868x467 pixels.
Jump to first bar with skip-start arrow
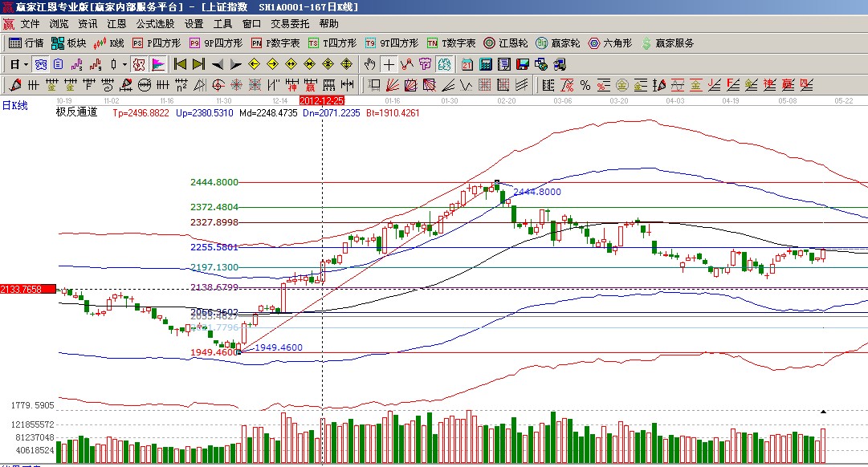coord(180,64)
